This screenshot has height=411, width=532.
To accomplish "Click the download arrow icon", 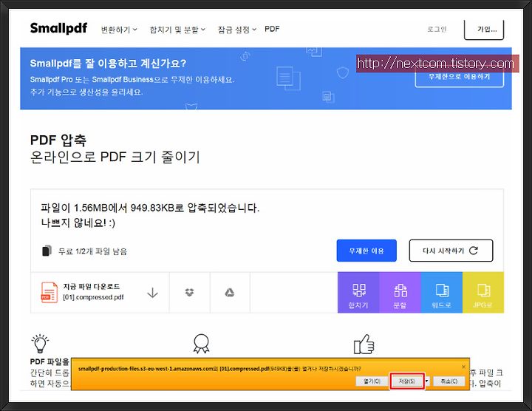I will pyautogui.click(x=153, y=293).
